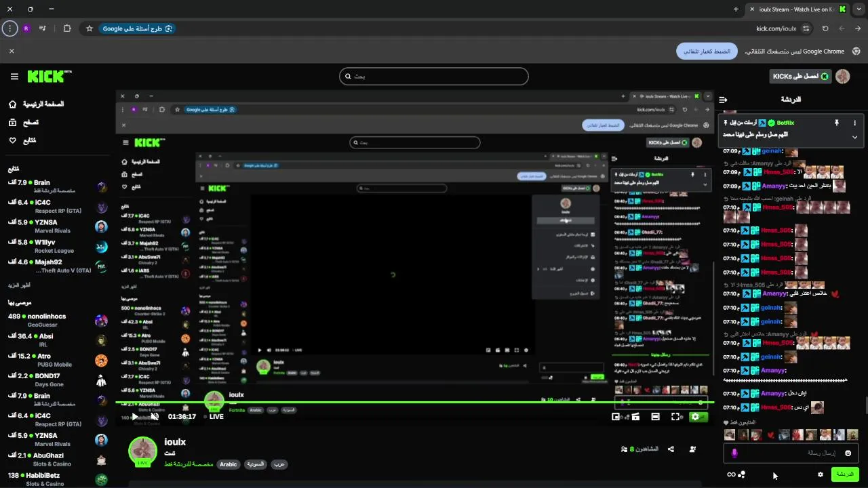Click the chat panel scrollbar
The height and width of the screenshot is (488, 868).
point(865,405)
